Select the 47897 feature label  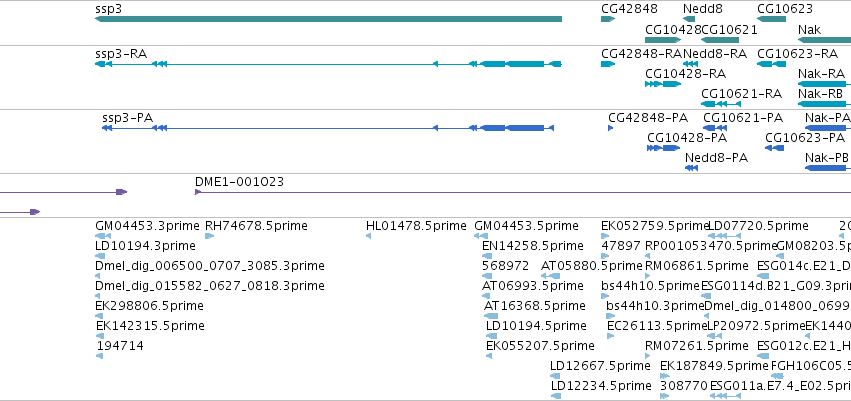621,246
